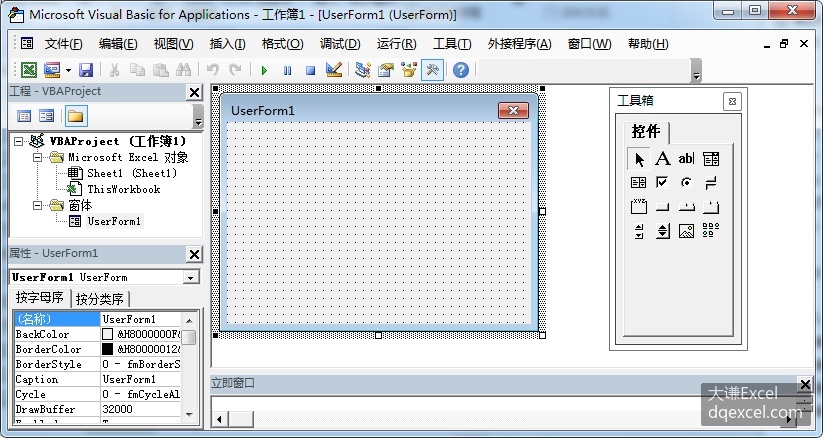Open the 文件(F) menu
Image resolution: width=823 pixels, height=438 pixels.
coord(64,44)
